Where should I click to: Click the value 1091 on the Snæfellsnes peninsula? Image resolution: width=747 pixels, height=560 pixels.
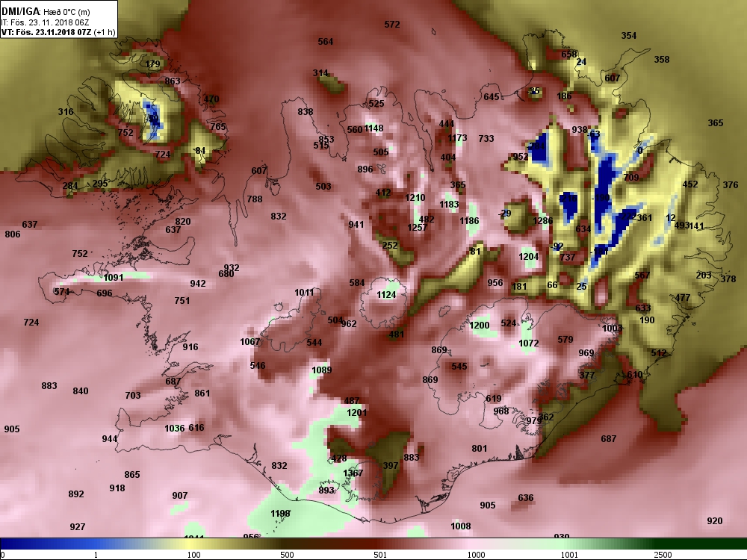(x=114, y=278)
